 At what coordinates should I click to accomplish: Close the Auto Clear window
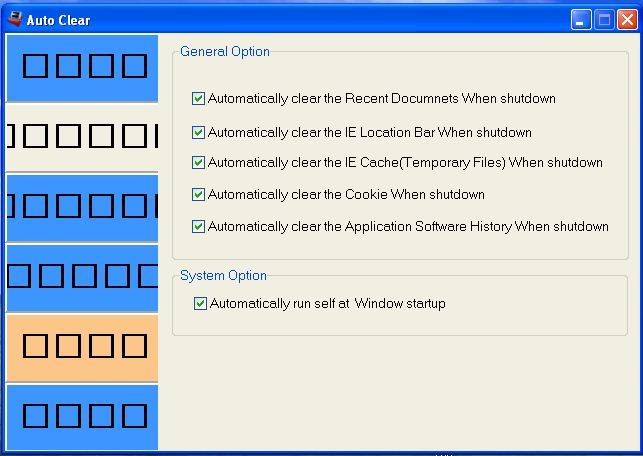pos(627,20)
